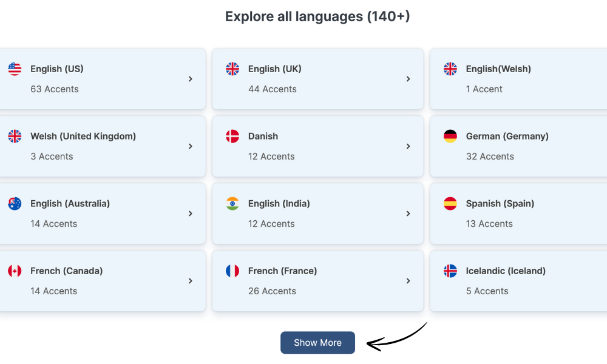Screen dimensions: 607x364
Task: Expand English (UK) chevron arrow
Action: [x=408, y=79]
